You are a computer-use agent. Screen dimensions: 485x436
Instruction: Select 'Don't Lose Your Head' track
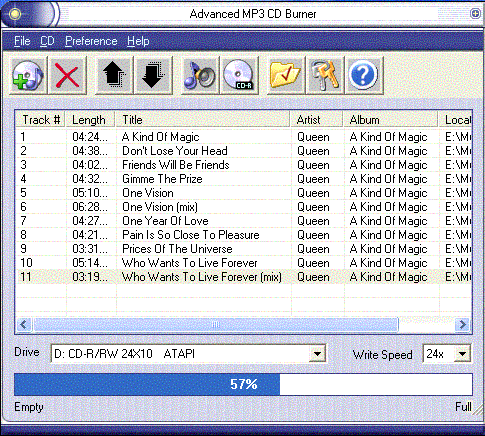coord(175,151)
